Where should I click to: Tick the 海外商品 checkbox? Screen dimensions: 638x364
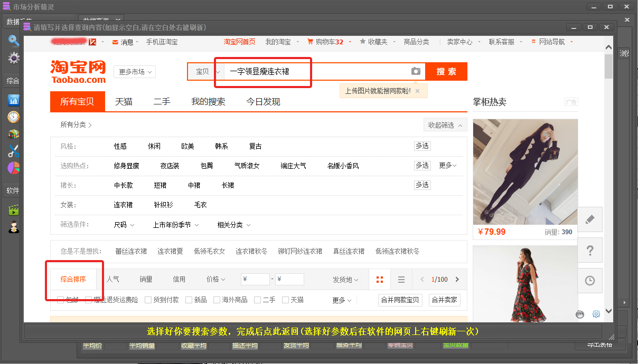click(x=217, y=300)
